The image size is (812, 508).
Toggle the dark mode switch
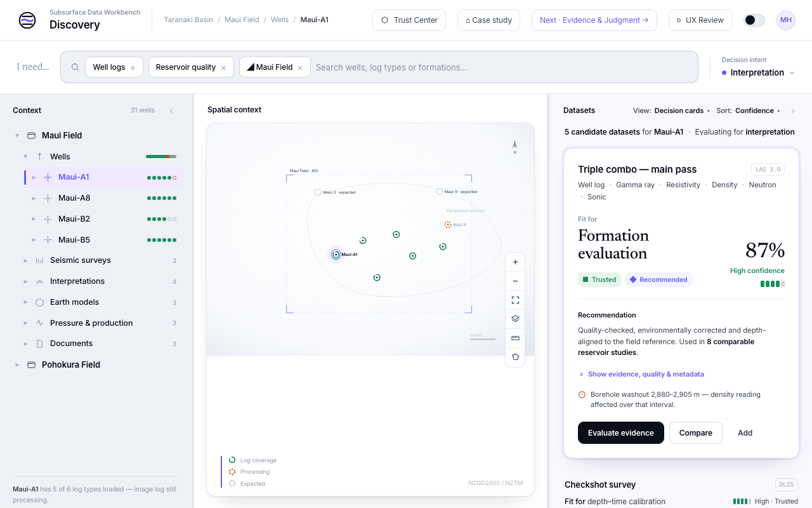coord(754,20)
